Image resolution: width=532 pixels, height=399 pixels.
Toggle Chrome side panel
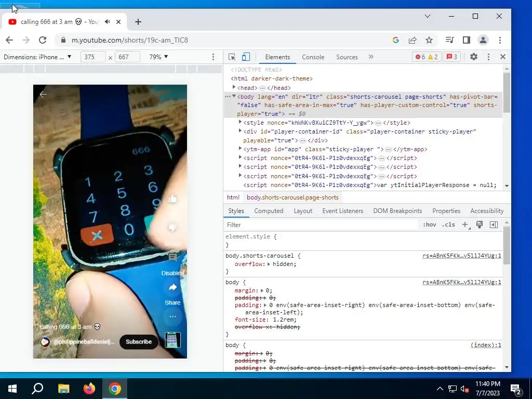[467, 40]
